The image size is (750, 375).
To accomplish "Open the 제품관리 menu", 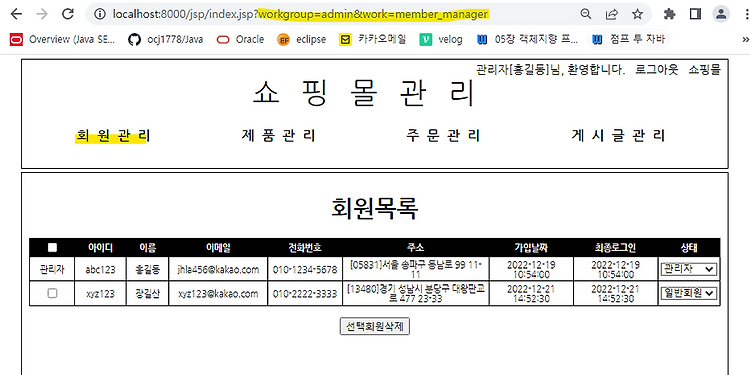I will 279,136.
